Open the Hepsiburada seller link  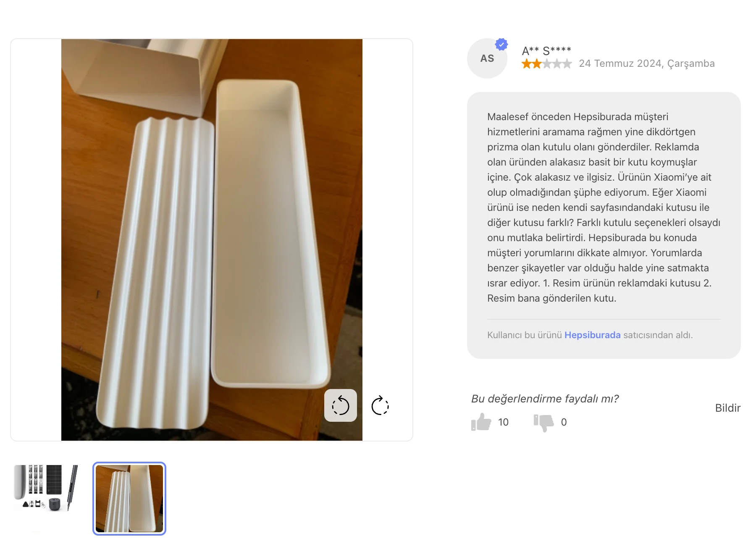(x=592, y=335)
